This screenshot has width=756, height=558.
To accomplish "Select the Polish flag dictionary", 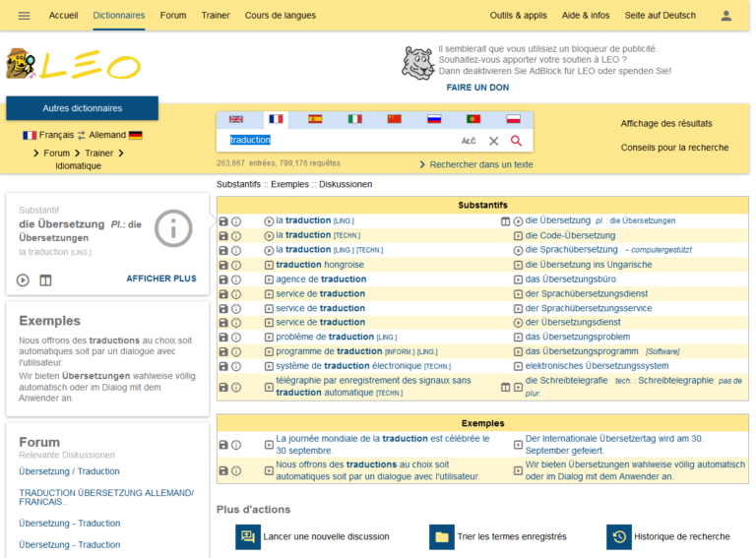I will pyautogui.click(x=513, y=119).
